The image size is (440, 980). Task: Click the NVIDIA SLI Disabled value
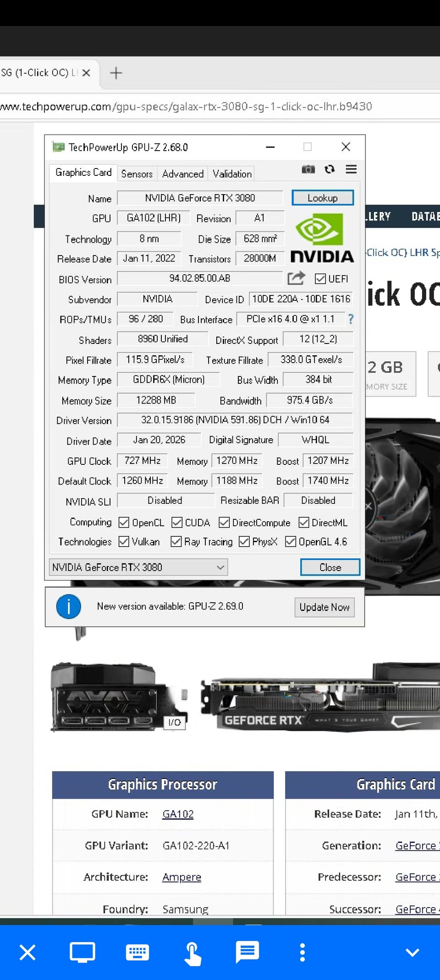point(165,501)
